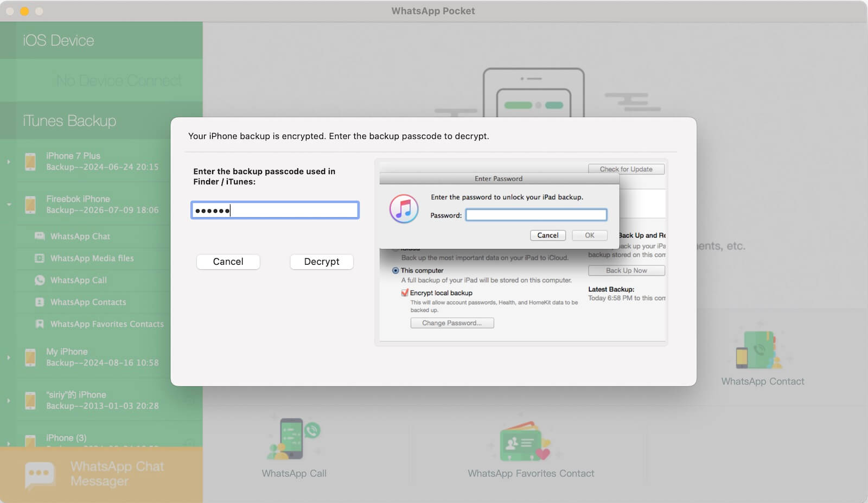The width and height of the screenshot is (868, 503).
Task: Select the Fireebok iPhone phone icon
Action: click(30, 205)
